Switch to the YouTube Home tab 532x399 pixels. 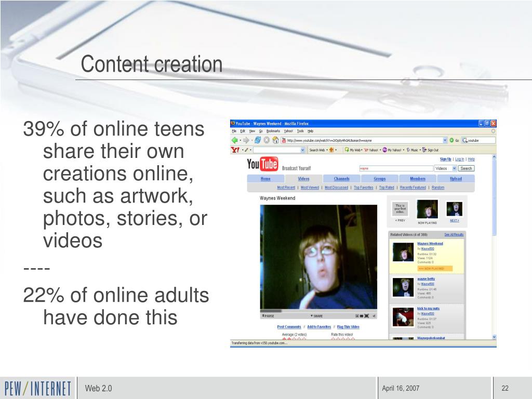[265, 179]
